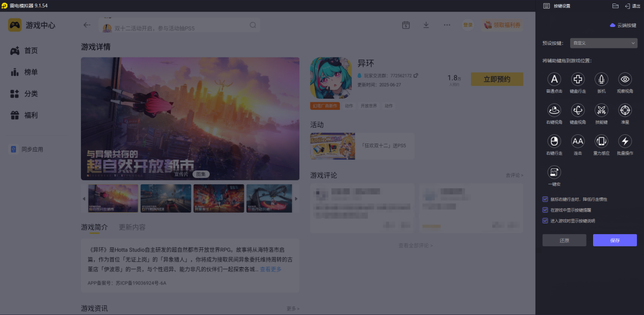The width and height of the screenshot is (644, 315).
Task: Toggle 鼠标右键行走时降低行走惯性 checkbox
Action: pyautogui.click(x=546, y=199)
